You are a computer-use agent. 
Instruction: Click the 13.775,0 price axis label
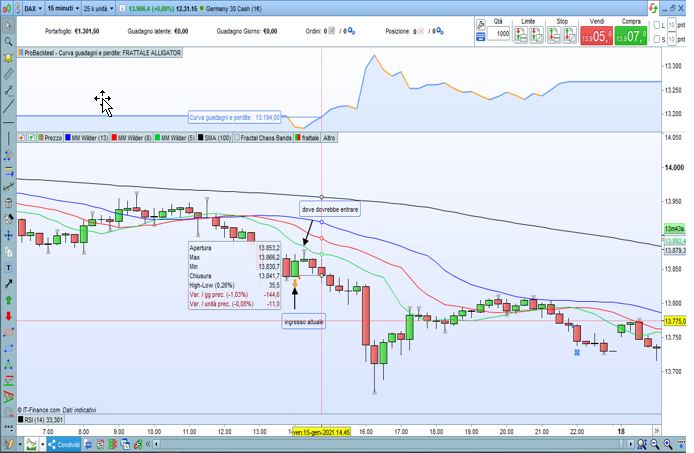[675, 321]
